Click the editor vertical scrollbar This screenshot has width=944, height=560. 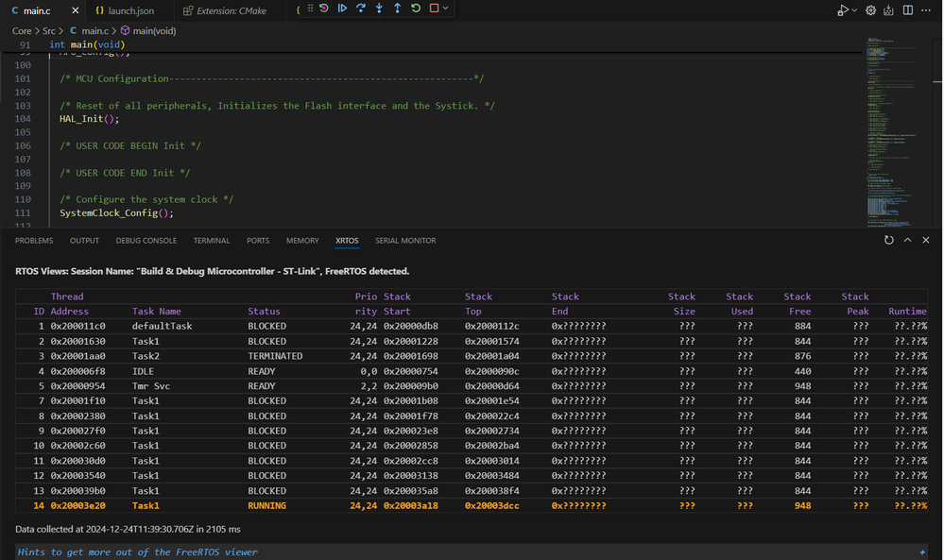pos(936,132)
